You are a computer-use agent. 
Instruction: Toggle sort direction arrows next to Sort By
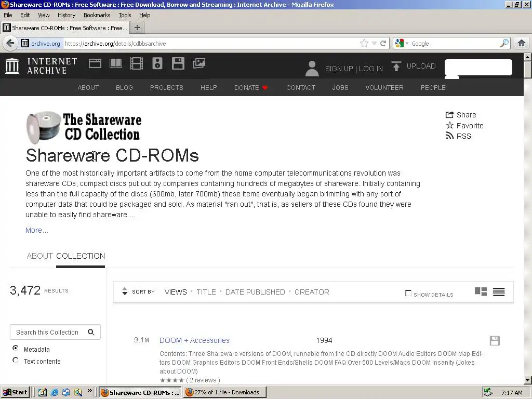125,291
